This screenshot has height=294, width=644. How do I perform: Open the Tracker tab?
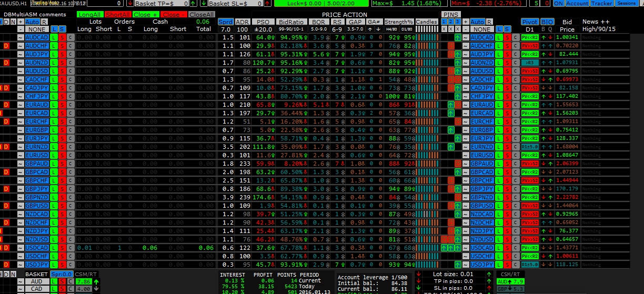[x=601, y=3]
